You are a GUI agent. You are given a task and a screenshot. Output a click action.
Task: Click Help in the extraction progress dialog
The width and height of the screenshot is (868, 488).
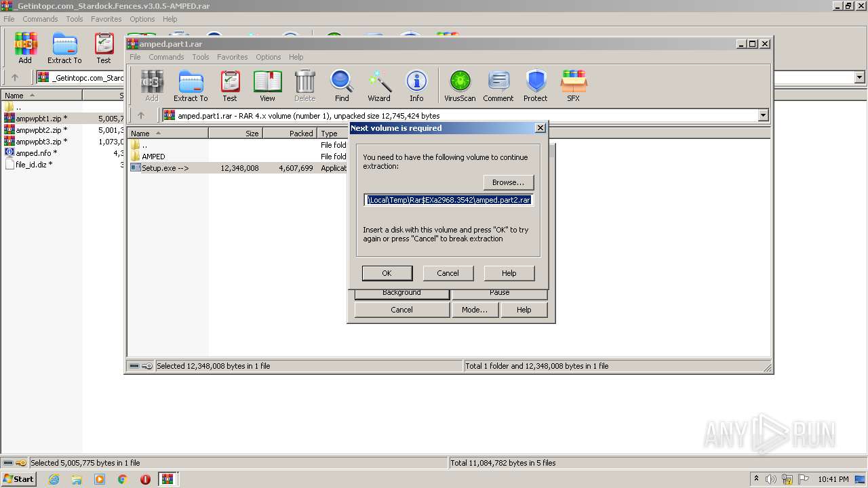[524, 310]
